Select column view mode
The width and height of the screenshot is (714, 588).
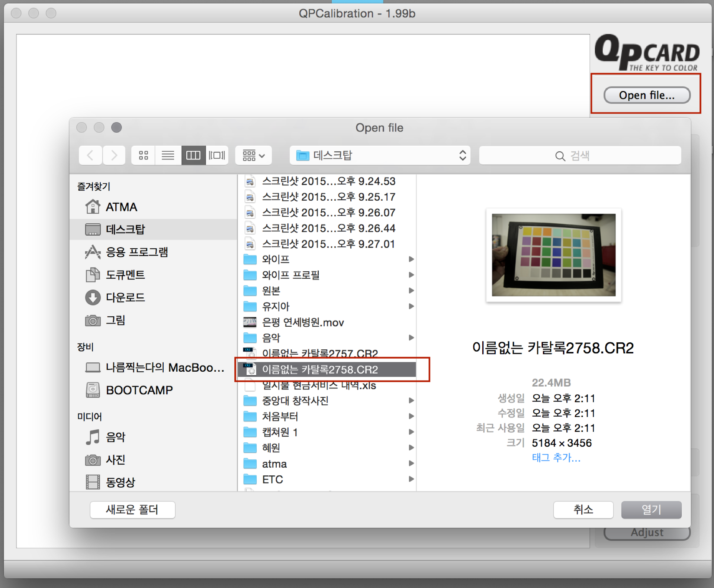[x=193, y=155]
